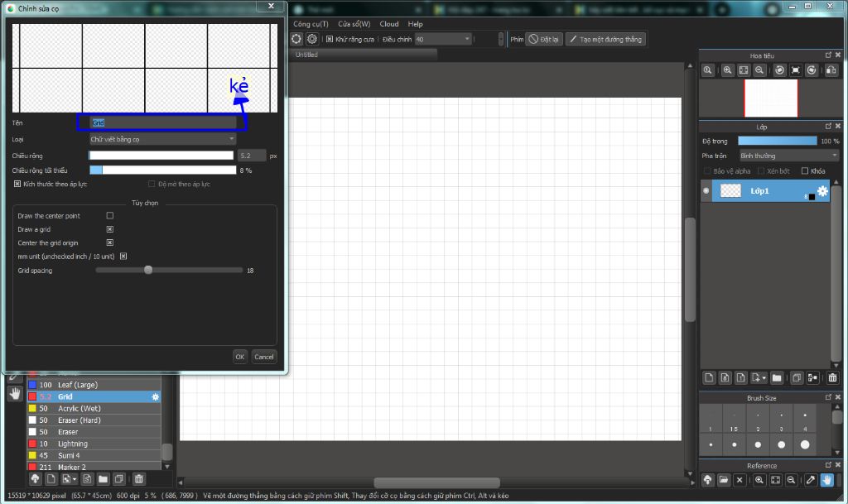Uncheck Draw a grid option

coord(110,229)
